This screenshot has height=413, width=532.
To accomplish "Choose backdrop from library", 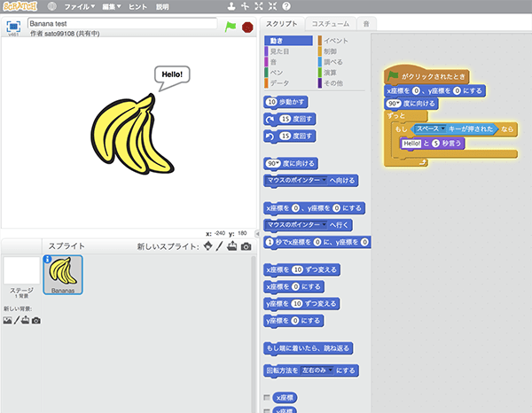I will pos(7,321).
